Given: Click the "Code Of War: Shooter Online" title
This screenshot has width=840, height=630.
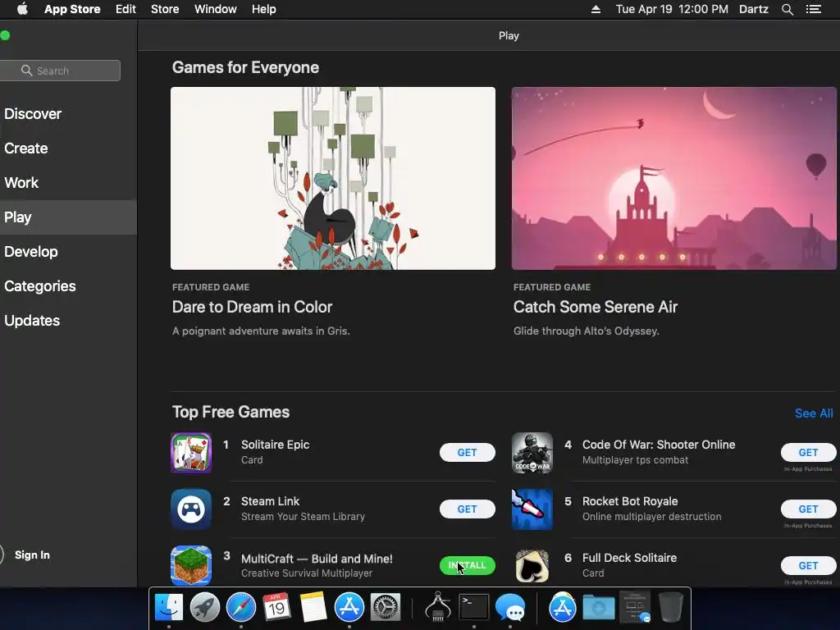Looking at the screenshot, I should pos(659,445).
